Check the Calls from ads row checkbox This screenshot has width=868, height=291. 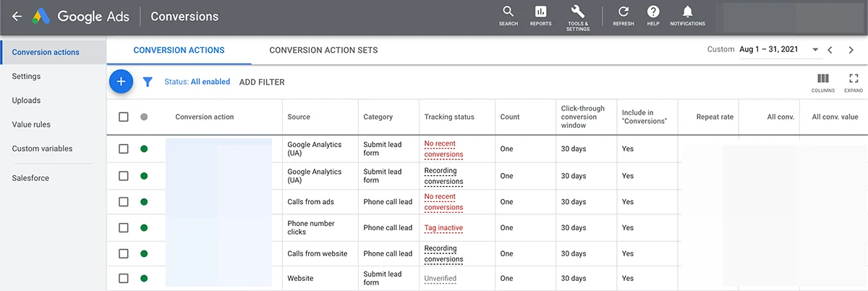click(124, 202)
